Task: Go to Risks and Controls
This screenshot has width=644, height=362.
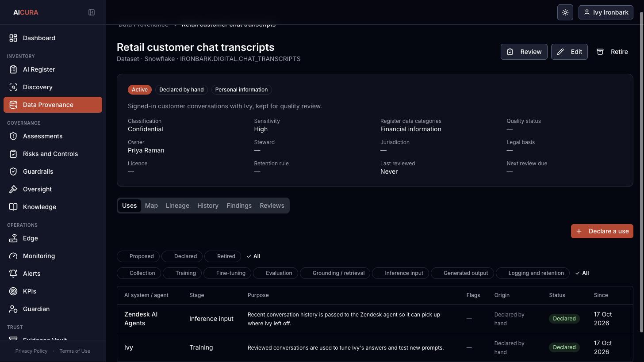Action: pos(53,154)
